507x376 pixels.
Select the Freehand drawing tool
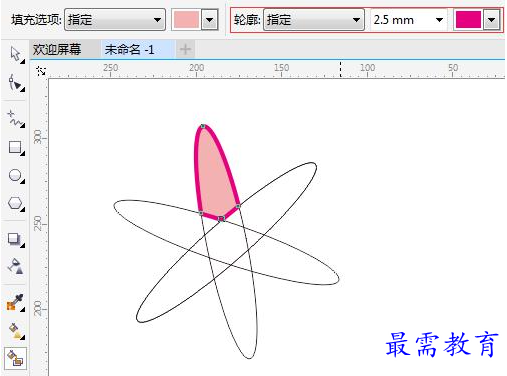pos(15,119)
